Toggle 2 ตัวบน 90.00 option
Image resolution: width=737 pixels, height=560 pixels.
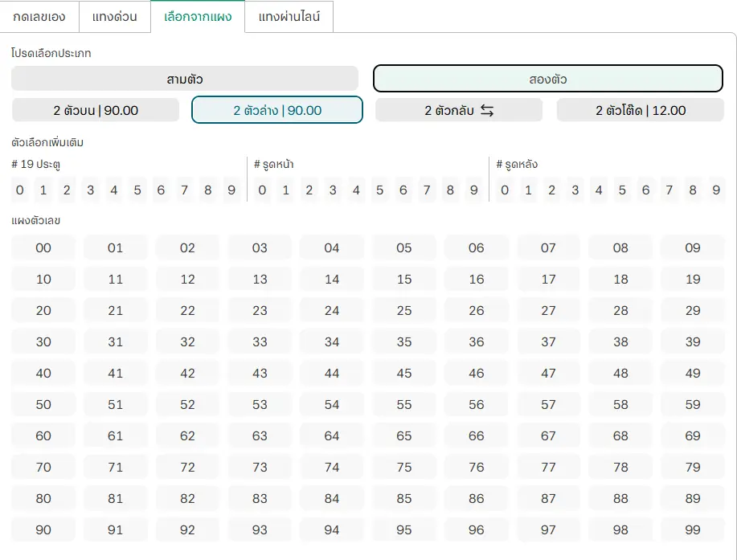click(96, 110)
